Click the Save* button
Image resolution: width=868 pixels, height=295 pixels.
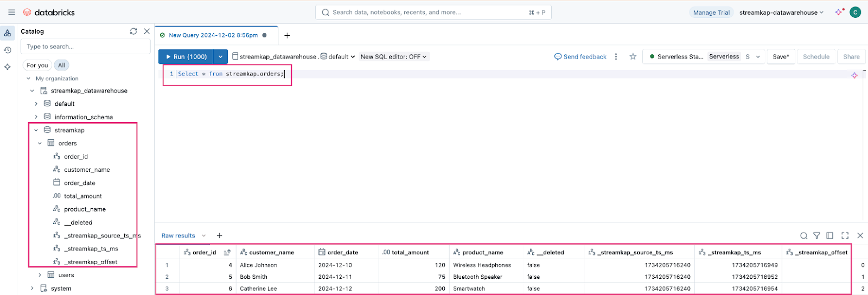pos(781,56)
